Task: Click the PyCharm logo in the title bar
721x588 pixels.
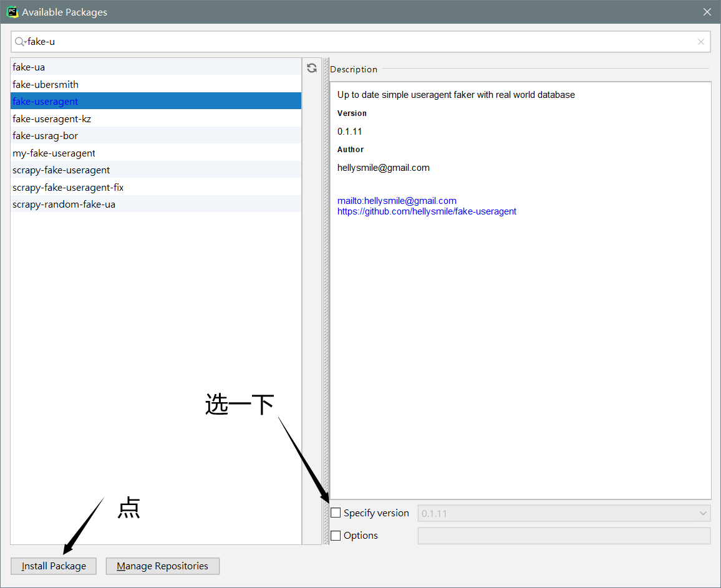Action: click(x=11, y=11)
